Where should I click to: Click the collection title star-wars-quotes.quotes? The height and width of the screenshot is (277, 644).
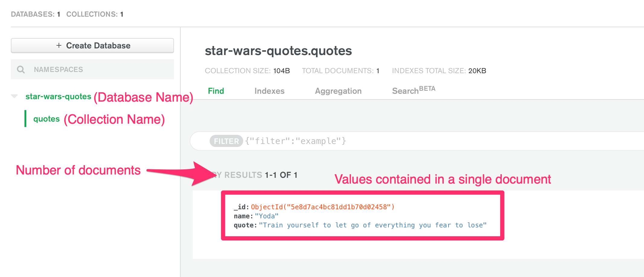click(278, 51)
